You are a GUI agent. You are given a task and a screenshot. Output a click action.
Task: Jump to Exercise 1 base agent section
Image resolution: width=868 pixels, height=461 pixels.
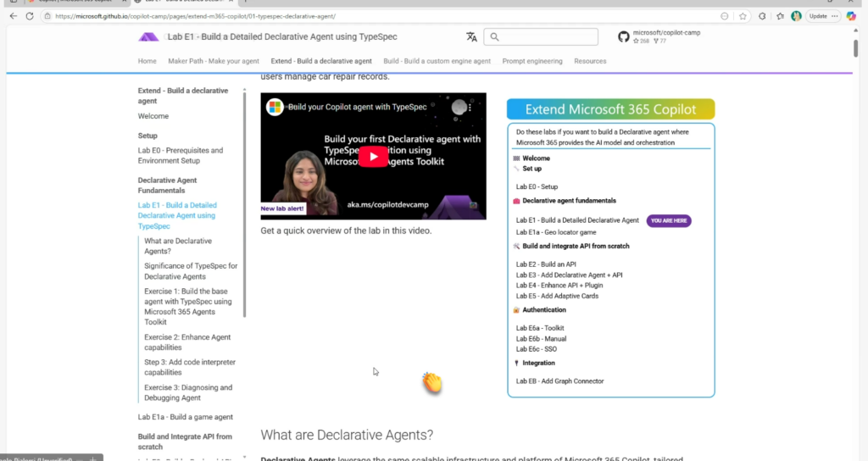pos(188,307)
